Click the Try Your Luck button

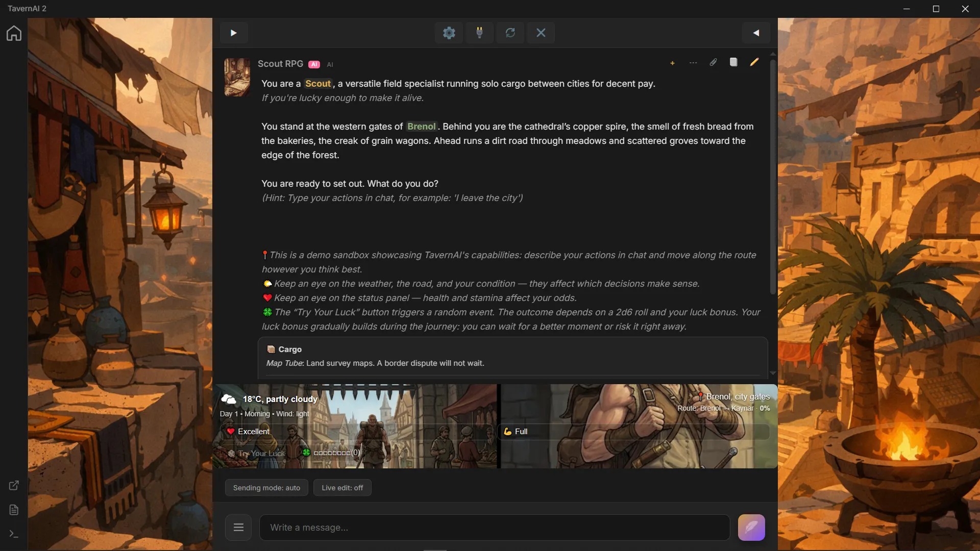click(x=256, y=453)
